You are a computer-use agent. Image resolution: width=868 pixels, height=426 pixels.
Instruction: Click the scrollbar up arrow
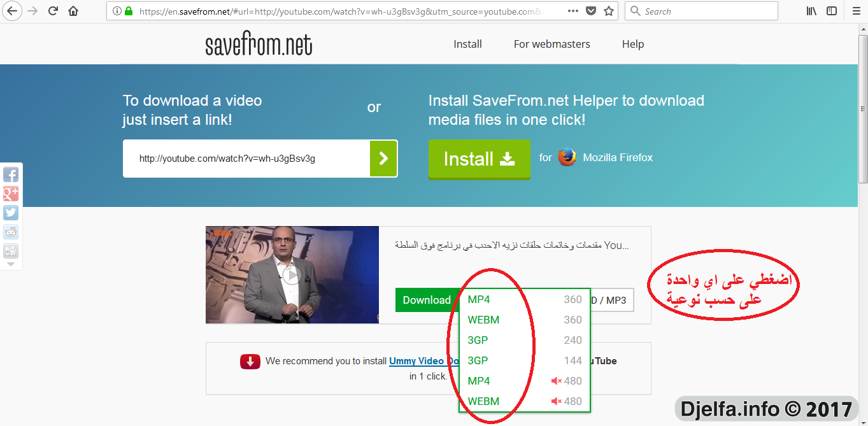click(x=862, y=31)
